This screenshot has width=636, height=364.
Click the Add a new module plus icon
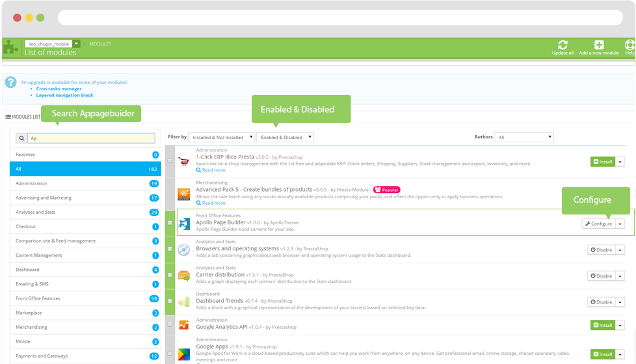[x=599, y=45]
